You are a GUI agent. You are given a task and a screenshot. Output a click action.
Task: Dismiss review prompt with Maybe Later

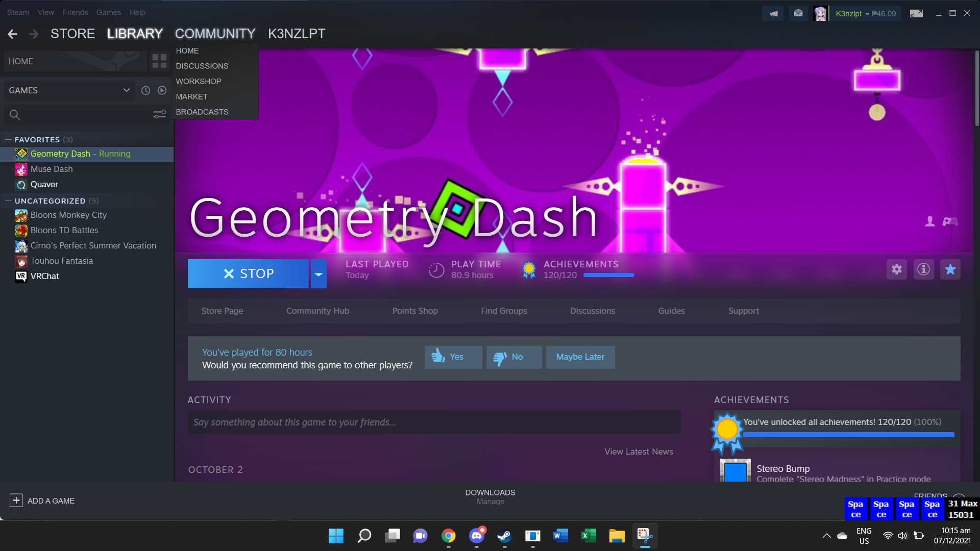[580, 357]
